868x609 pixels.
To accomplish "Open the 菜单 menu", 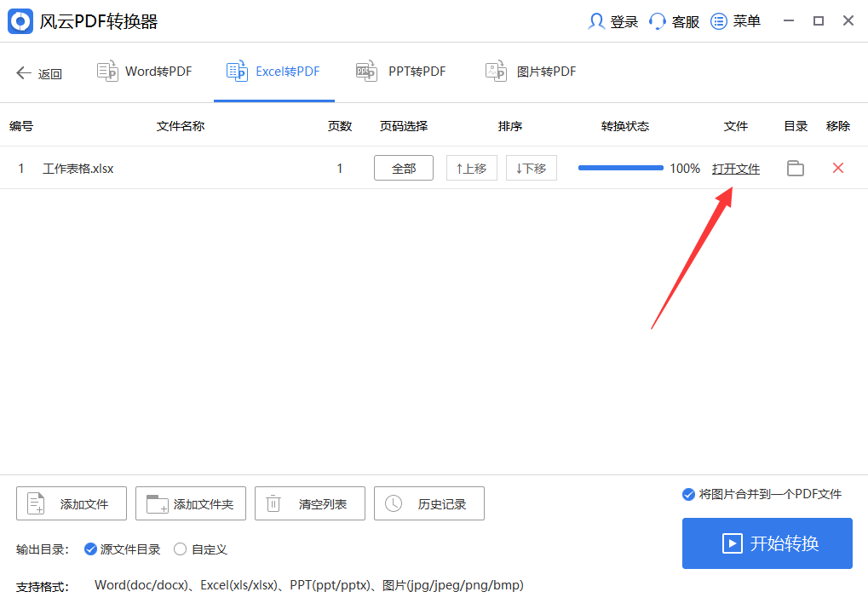I will point(736,21).
